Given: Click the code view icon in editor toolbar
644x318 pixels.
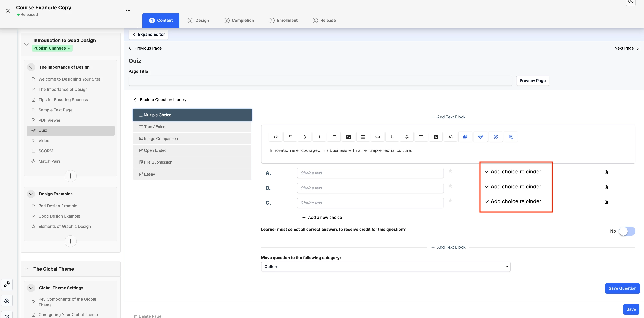Looking at the screenshot, I should pyautogui.click(x=275, y=137).
